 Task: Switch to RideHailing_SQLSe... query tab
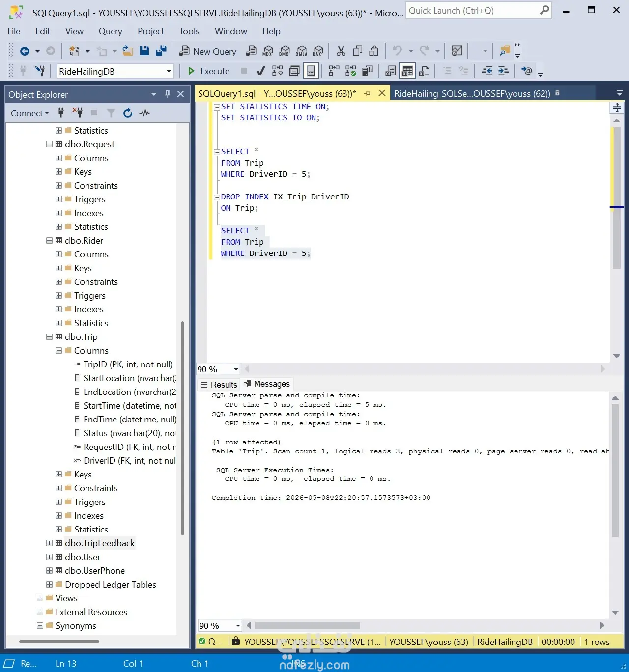[x=472, y=93]
